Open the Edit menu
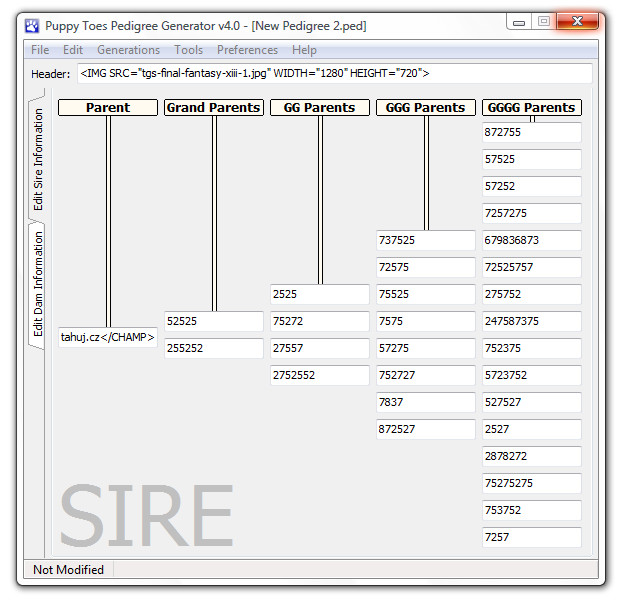Screen dimensions: 623x600 73,50
